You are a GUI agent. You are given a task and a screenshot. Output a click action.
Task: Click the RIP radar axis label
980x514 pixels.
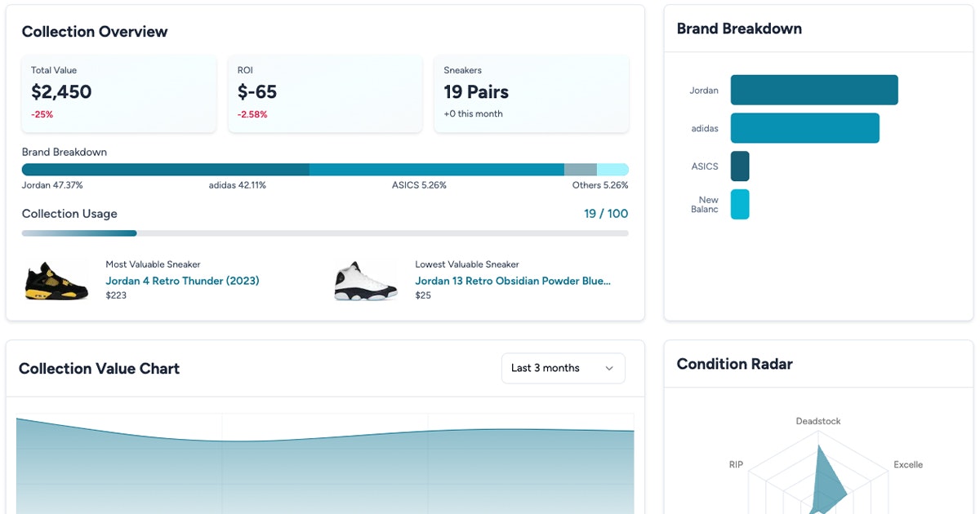(x=737, y=464)
